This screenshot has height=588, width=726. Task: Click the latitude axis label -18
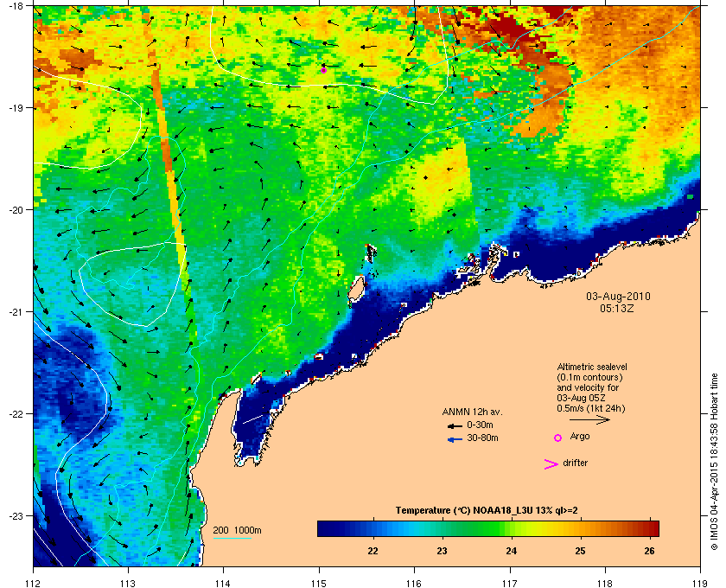coord(15,5)
